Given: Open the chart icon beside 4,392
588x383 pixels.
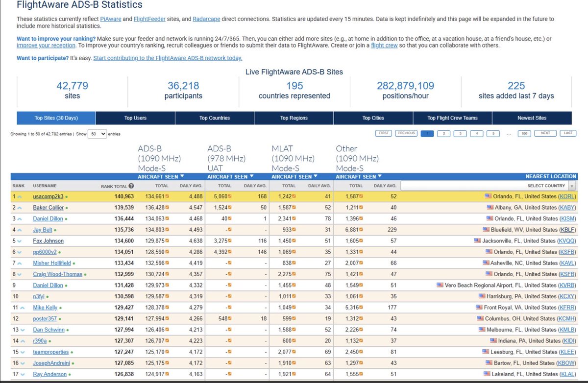Looking at the screenshot, I should (x=230, y=252).
